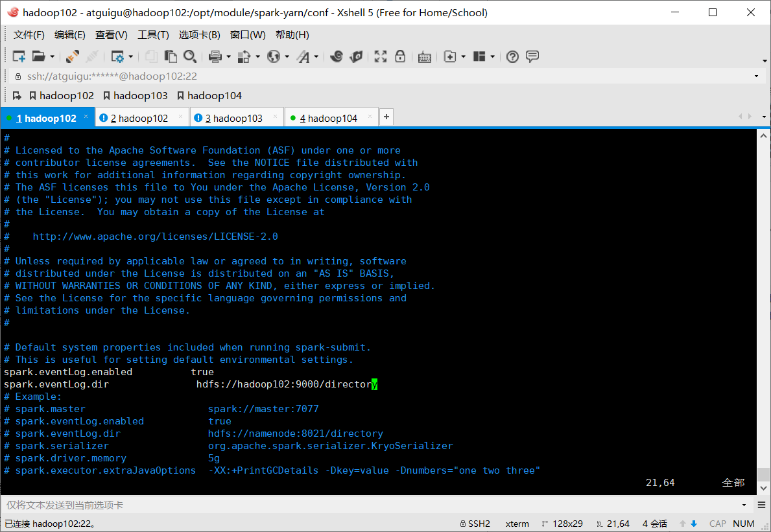Click the Find magnifier icon
Viewport: 771px width, 532px height.
click(190, 56)
